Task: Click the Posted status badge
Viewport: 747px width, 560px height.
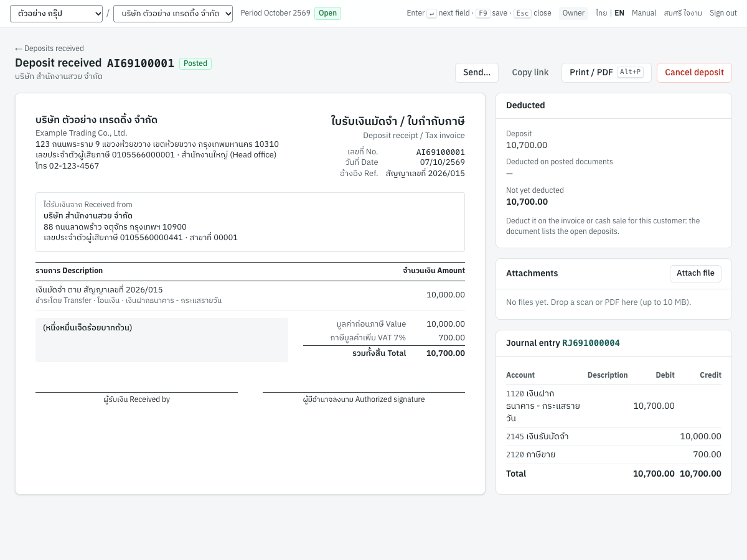Action: tap(195, 63)
